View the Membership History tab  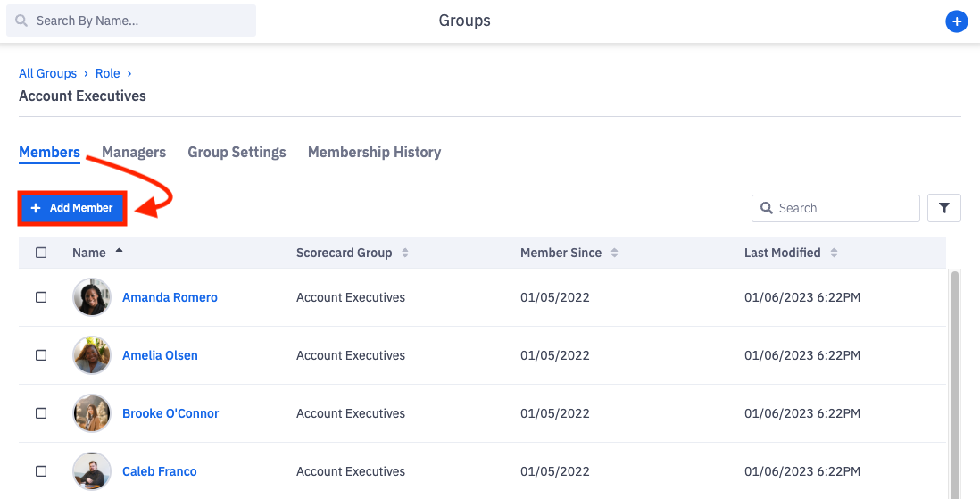[x=374, y=152]
